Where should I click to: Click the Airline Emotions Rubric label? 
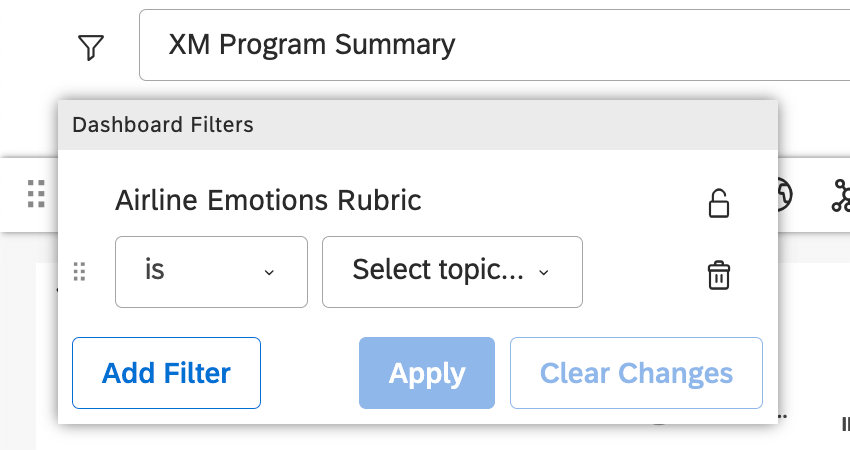coord(268,200)
